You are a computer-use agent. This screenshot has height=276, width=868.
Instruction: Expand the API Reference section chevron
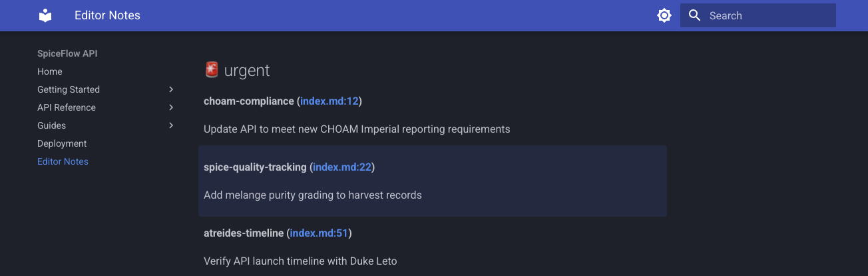point(171,107)
